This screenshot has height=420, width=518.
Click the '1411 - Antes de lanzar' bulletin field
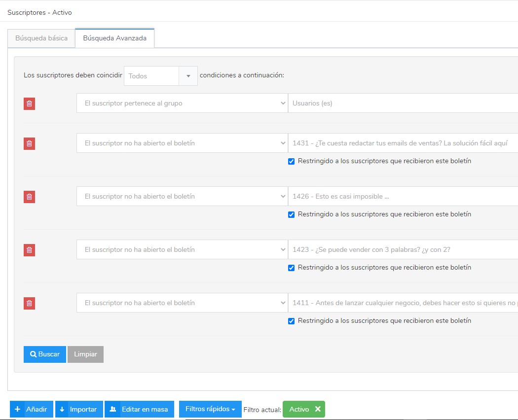403,303
